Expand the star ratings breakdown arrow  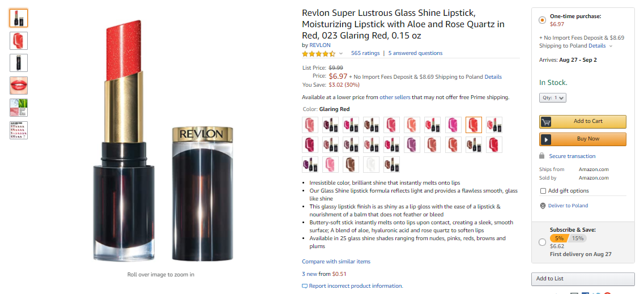click(341, 54)
